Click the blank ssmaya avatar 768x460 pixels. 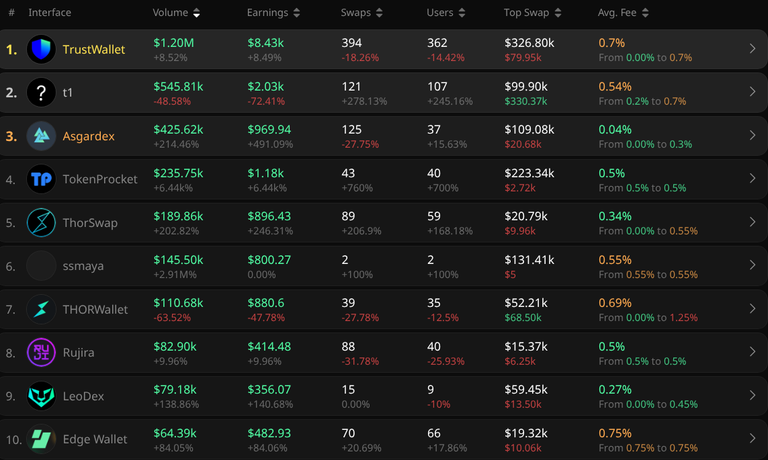click(x=41, y=266)
